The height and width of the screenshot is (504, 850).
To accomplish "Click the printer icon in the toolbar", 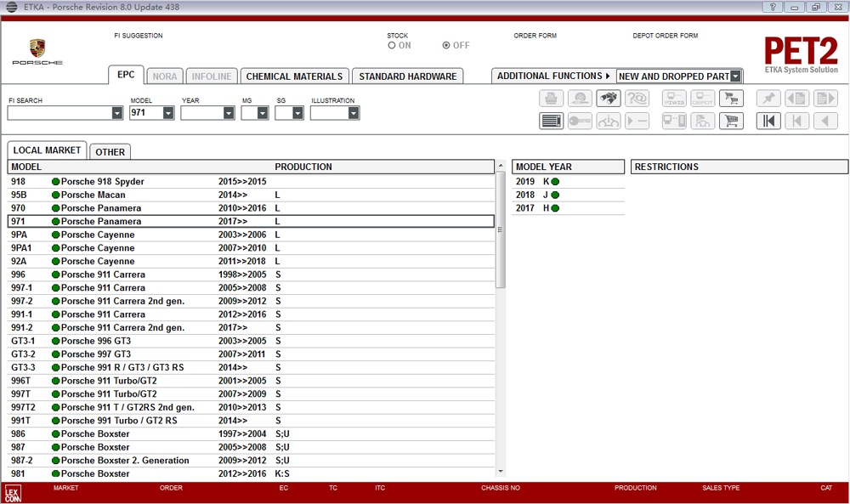I will coord(552,99).
